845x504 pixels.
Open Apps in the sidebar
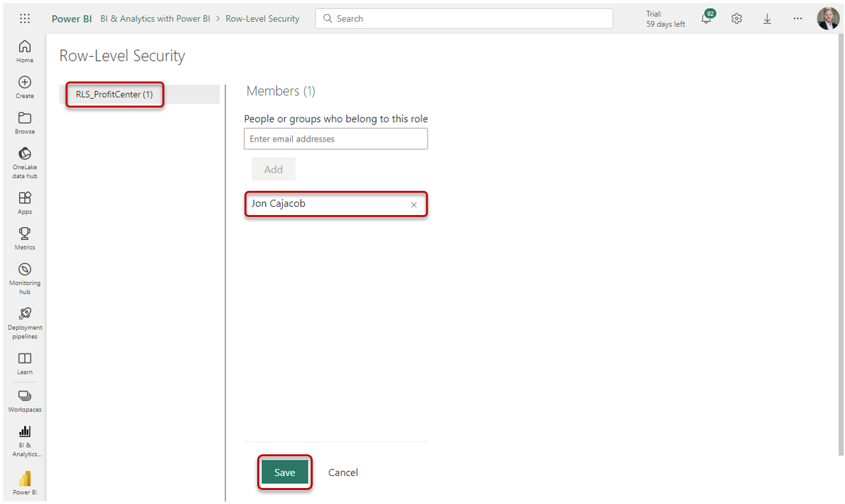[x=25, y=203]
